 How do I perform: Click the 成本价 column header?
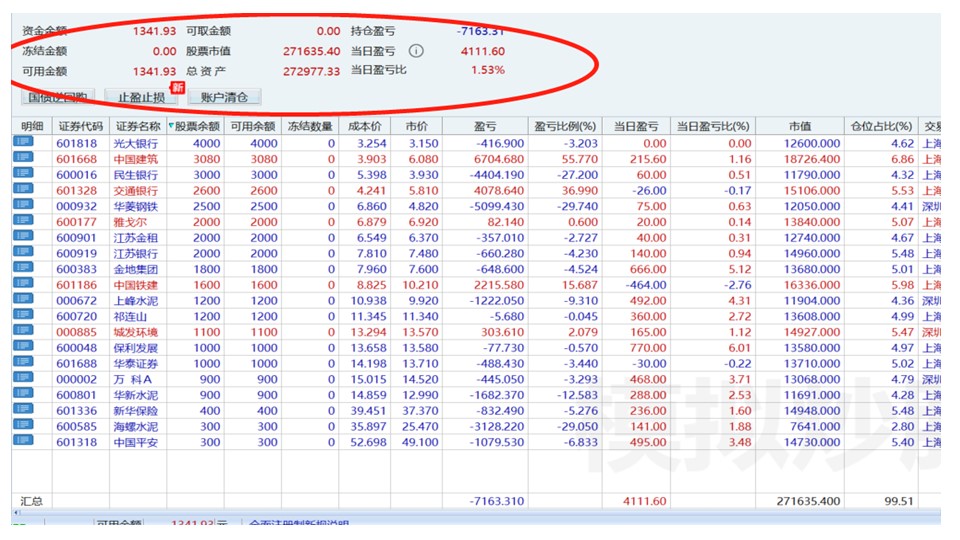pyautogui.click(x=365, y=126)
